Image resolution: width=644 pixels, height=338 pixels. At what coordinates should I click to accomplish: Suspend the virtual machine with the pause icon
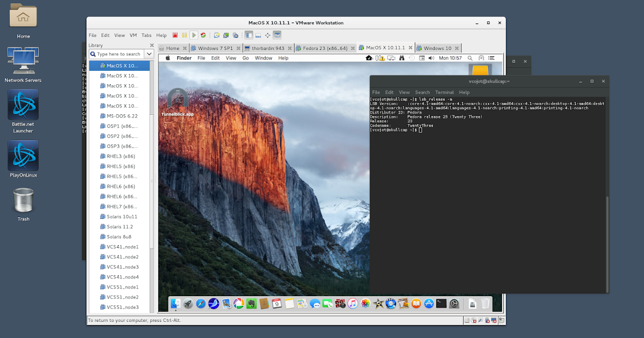click(x=185, y=35)
